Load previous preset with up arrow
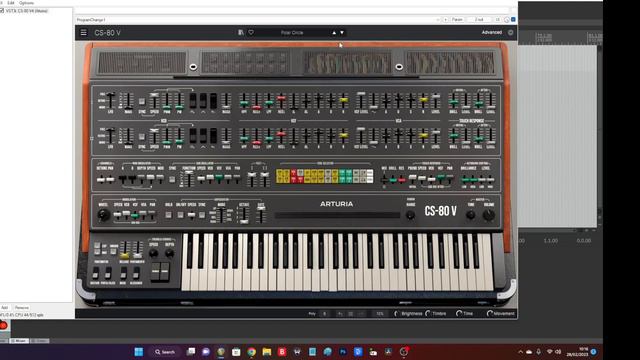This screenshot has height=360, width=640. coord(334,33)
